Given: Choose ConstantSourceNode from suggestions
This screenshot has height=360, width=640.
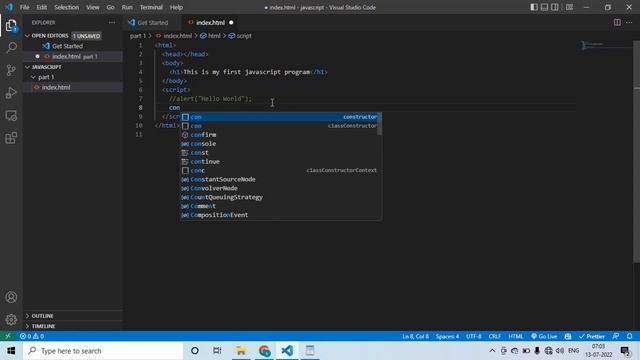Looking at the screenshot, I should (279, 180).
